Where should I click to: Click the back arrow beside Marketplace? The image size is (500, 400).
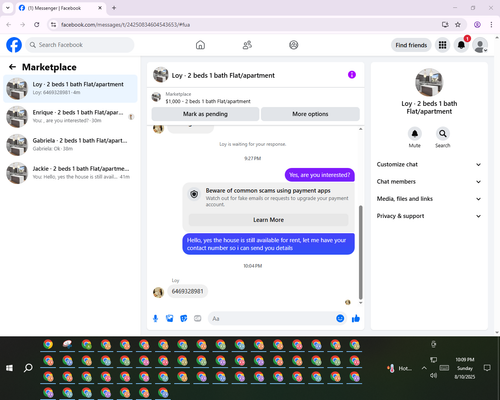coord(12,67)
